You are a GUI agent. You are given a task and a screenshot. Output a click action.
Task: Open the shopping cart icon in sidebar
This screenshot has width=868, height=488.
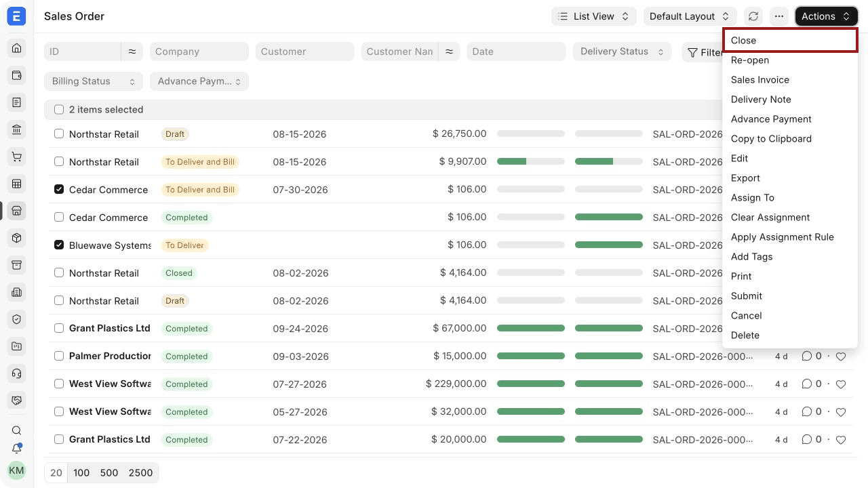point(17,156)
